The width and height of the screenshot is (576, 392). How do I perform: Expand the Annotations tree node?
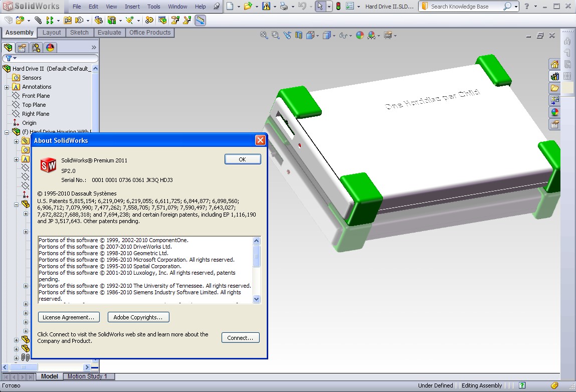[x=7, y=87]
